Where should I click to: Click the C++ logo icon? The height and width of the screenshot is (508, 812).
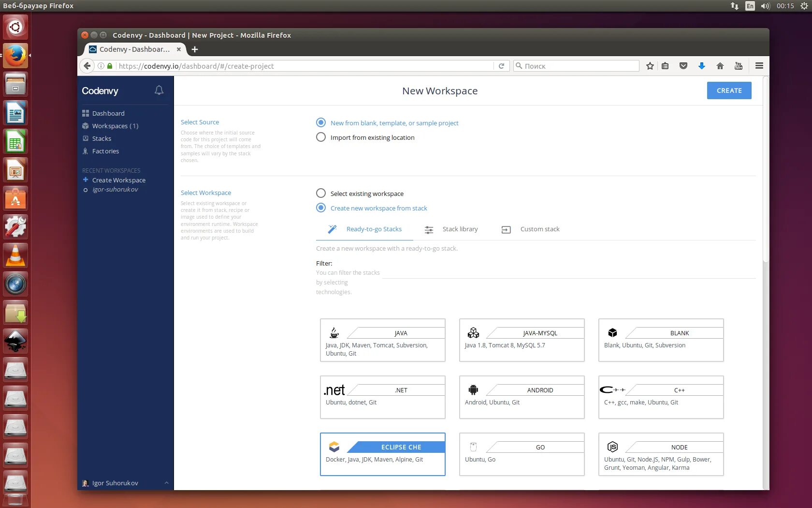pyautogui.click(x=612, y=390)
